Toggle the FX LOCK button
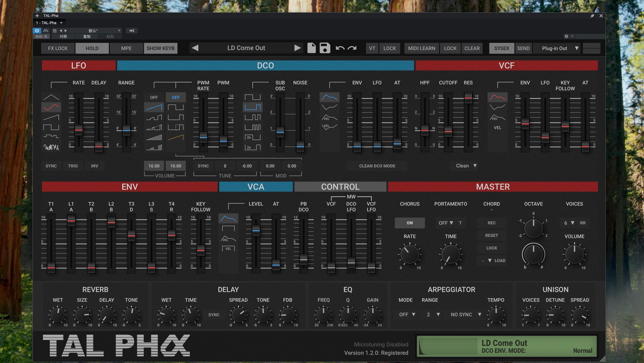Viewport: 644px width, 363px height. [58, 48]
